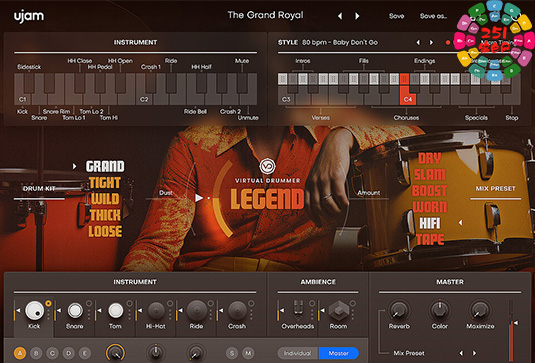The height and width of the screenshot is (363, 535).
Task: Select next Mix Preset arrow in Master
Action: [x=474, y=353]
